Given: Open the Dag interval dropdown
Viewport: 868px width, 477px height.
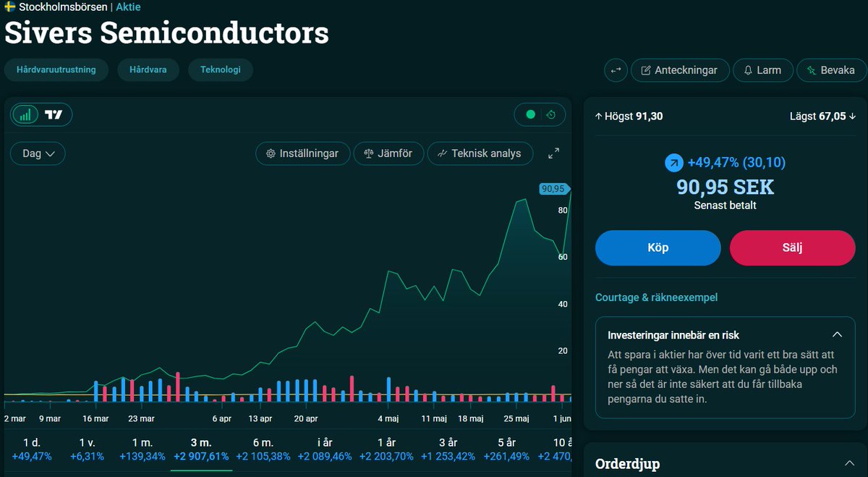Looking at the screenshot, I should coord(38,153).
